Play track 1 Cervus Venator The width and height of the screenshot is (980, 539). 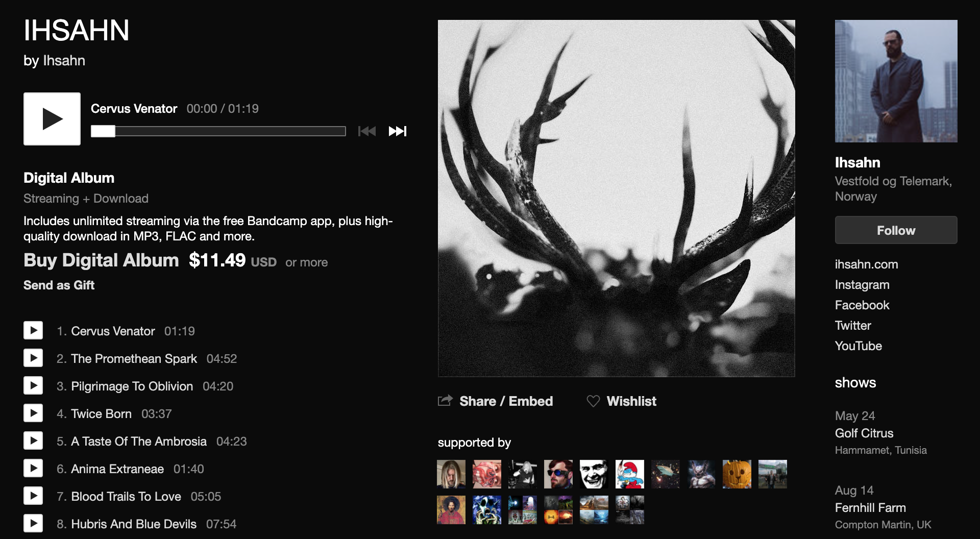click(x=33, y=330)
